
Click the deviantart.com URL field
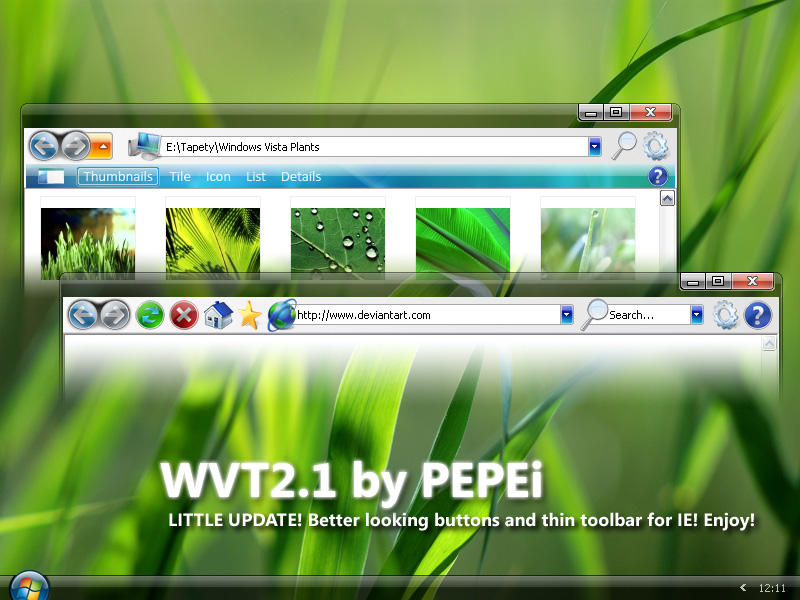(428, 315)
